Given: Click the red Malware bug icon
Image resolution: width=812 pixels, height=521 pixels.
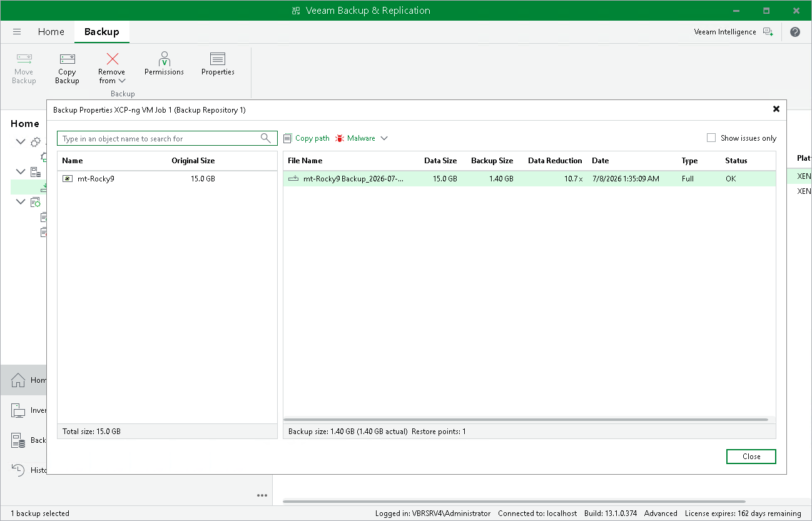Looking at the screenshot, I should [340, 138].
